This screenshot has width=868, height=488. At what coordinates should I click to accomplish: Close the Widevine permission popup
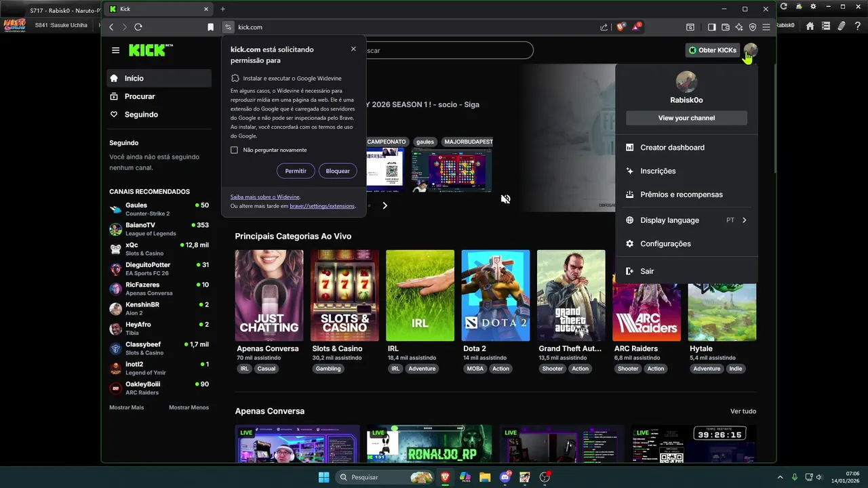click(353, 49)
